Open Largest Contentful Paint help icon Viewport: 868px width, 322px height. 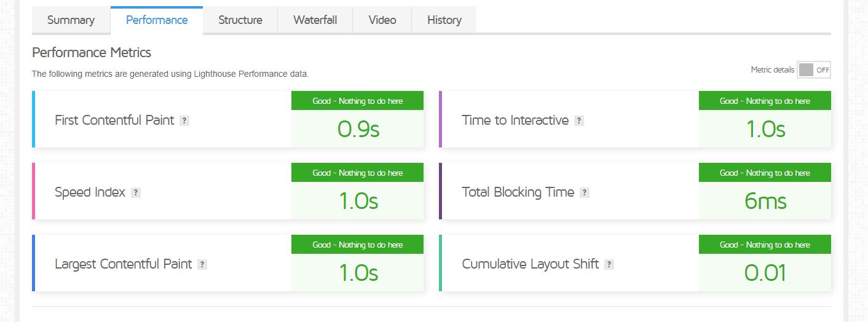(x=202, y=265)
